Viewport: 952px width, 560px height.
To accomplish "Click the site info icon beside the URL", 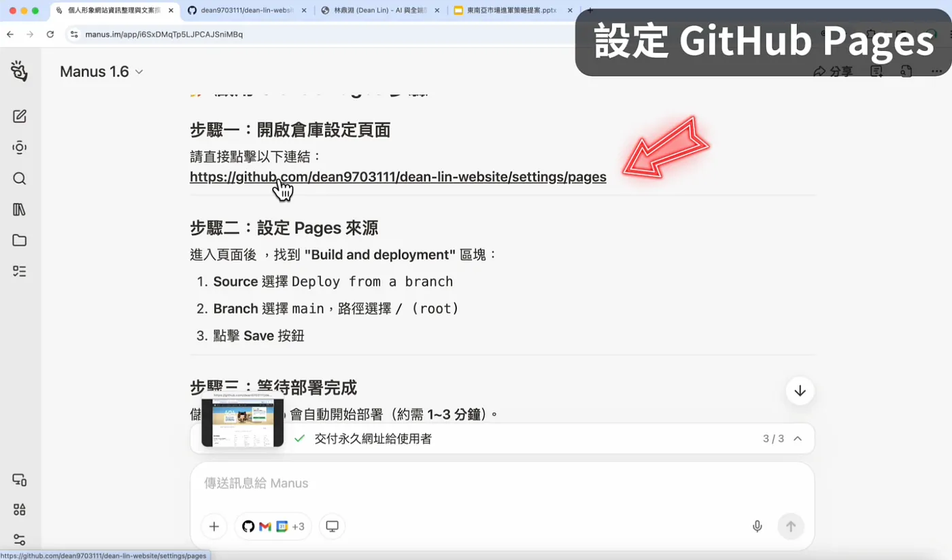I will coord(74,34).
